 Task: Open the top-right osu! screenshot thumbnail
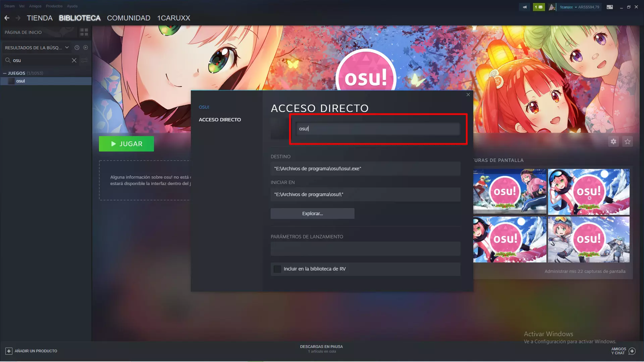(x=589, y=192)
